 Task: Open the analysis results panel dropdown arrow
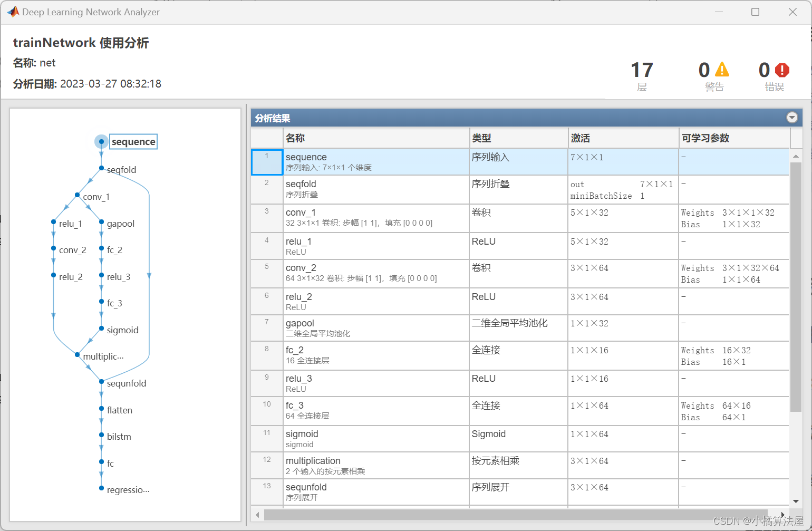pyautogui.click(x=792, y=118)
